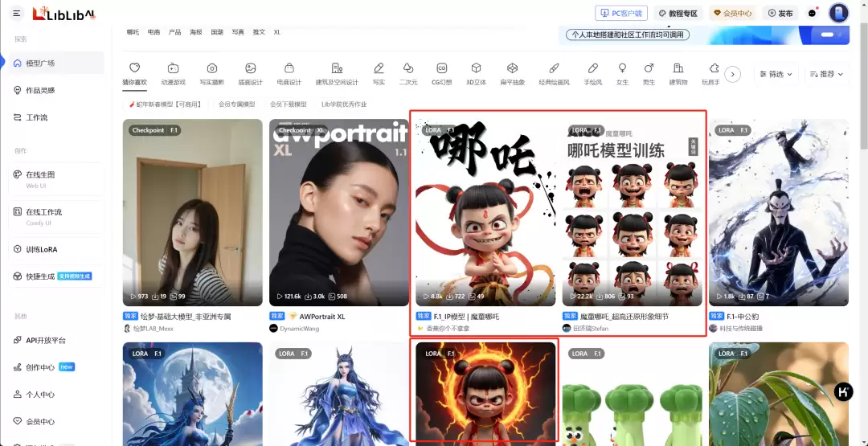868x446 pixels.
Task: Open the 绘梦-基础大模型 card thumbnail
Action: point(193,212)
